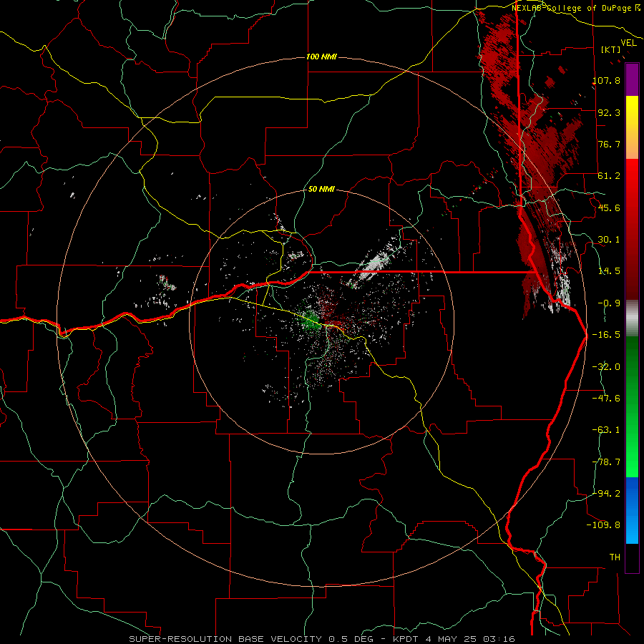Select the -47.6 legend value
The width and height of the screenshot is (644, 644).
(606, 399)
